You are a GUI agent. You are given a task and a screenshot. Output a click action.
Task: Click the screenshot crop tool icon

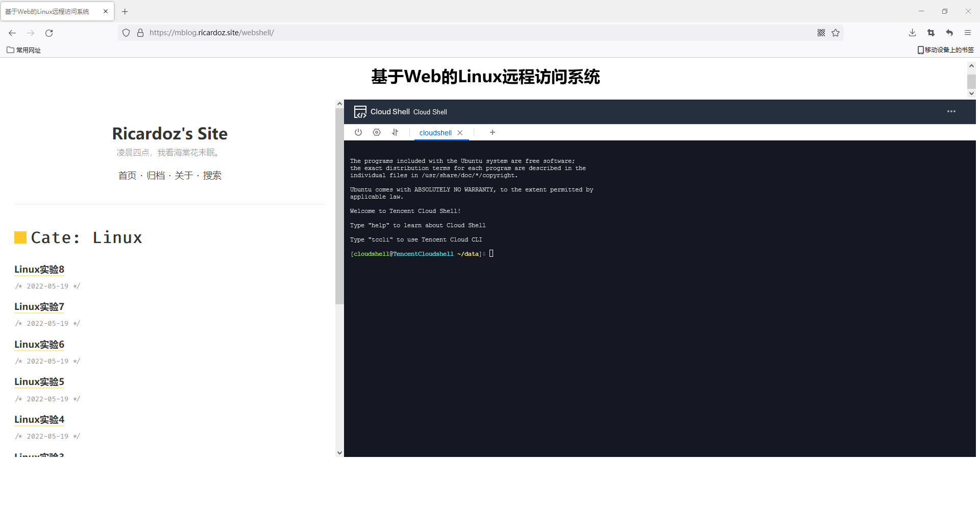pyautogui.click(x=931, y=33)
